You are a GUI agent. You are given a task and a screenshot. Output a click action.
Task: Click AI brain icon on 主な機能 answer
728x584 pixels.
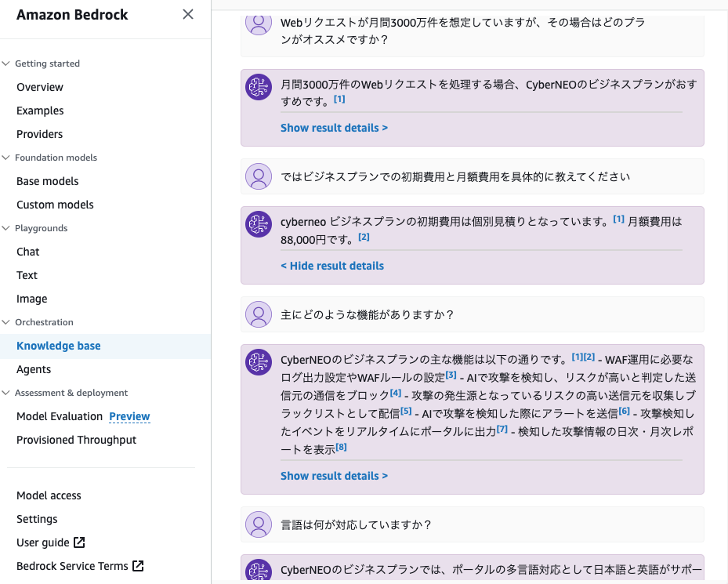pyautogui.click(x=259, y=362)
